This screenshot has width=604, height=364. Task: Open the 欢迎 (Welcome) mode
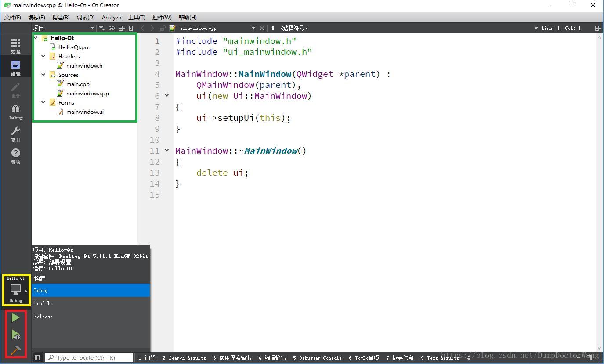pyautogui.click(x=16, y=46)
